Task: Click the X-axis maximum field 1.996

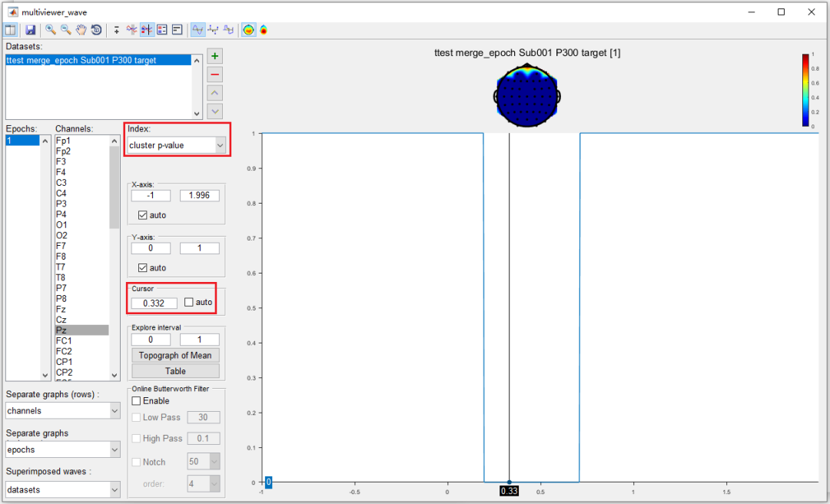Action: (200, 195)
